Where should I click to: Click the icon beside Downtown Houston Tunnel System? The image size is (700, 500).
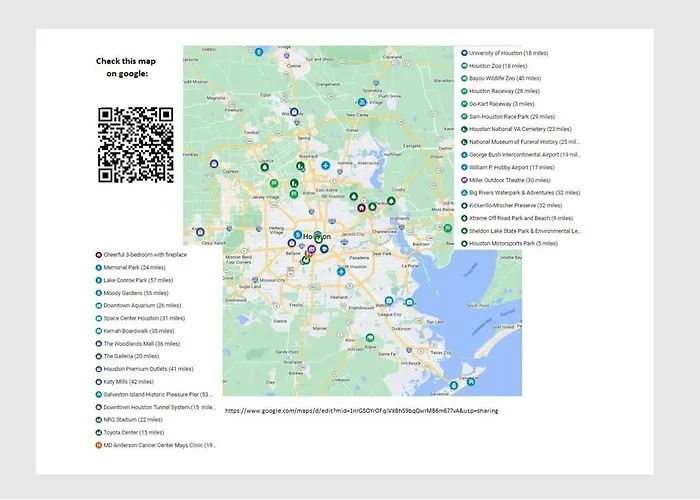click(x=99, y=407)
